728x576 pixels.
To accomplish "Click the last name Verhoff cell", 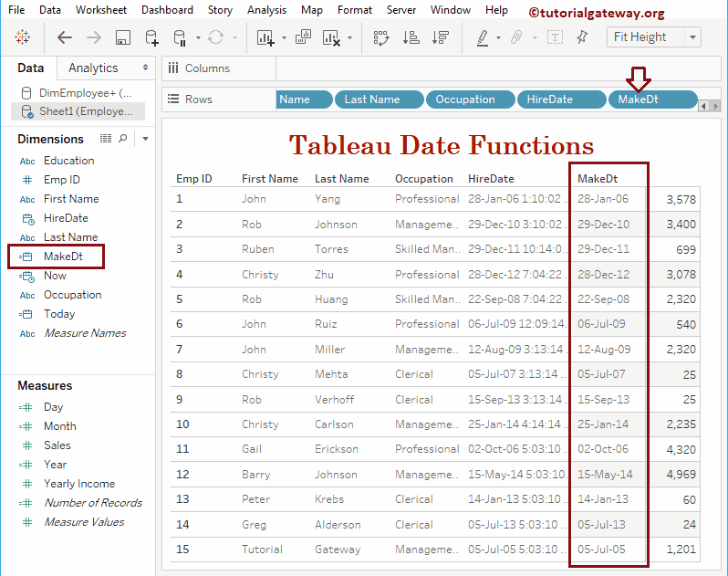I will tap(334, 400).
